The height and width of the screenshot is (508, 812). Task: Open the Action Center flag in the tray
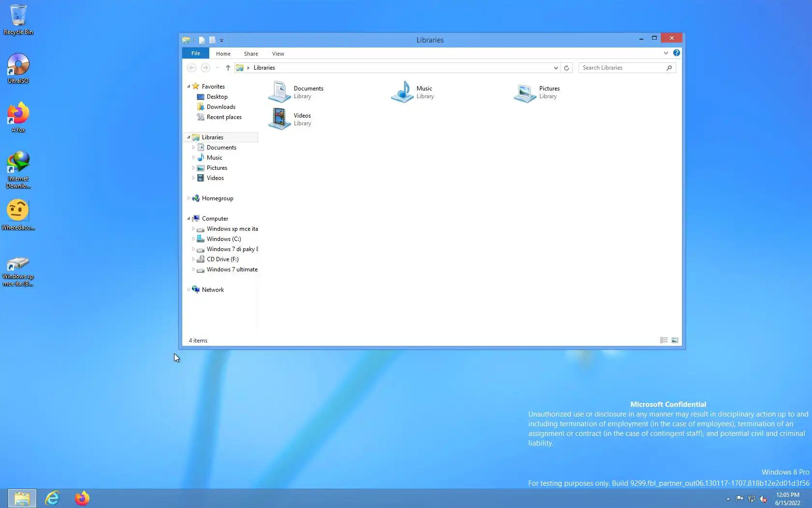[739, 499]
